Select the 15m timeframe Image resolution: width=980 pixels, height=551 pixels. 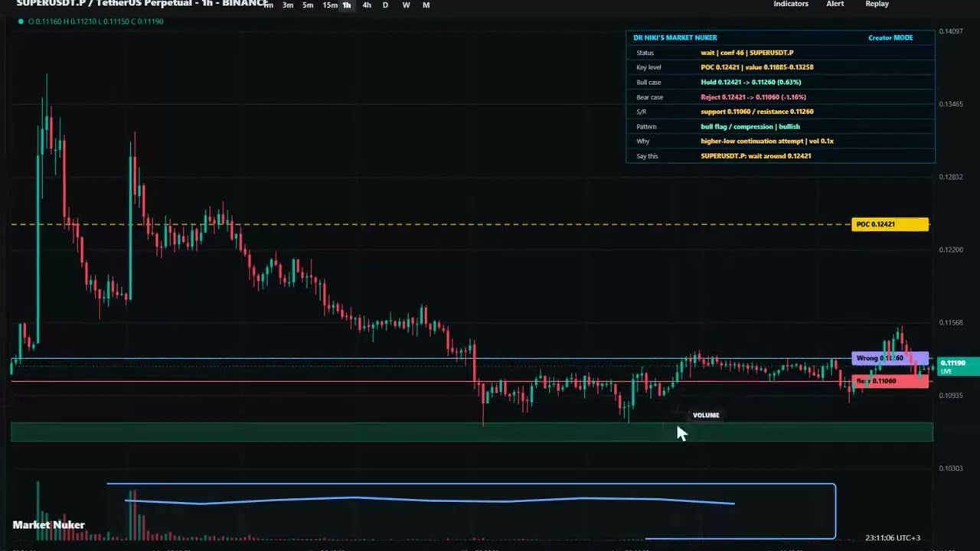click(x=330, y=5)
